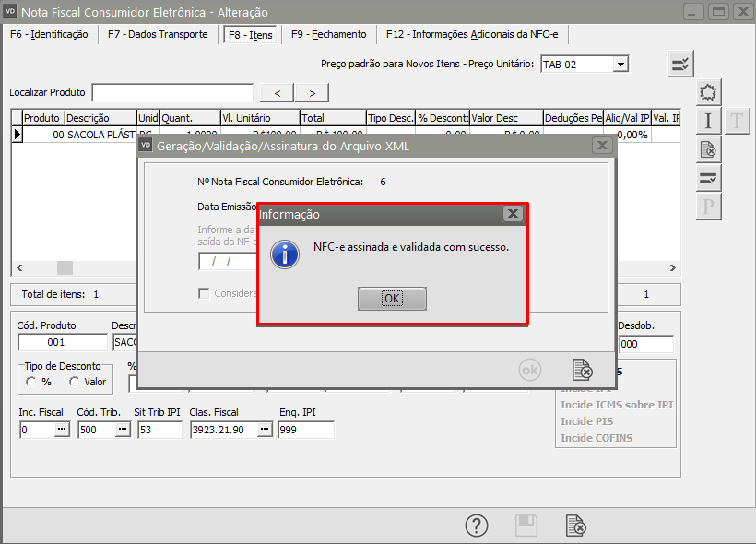Select the '%' discount type radio button
The height and width of the screenshot is (544, 756).
point(31,382)
